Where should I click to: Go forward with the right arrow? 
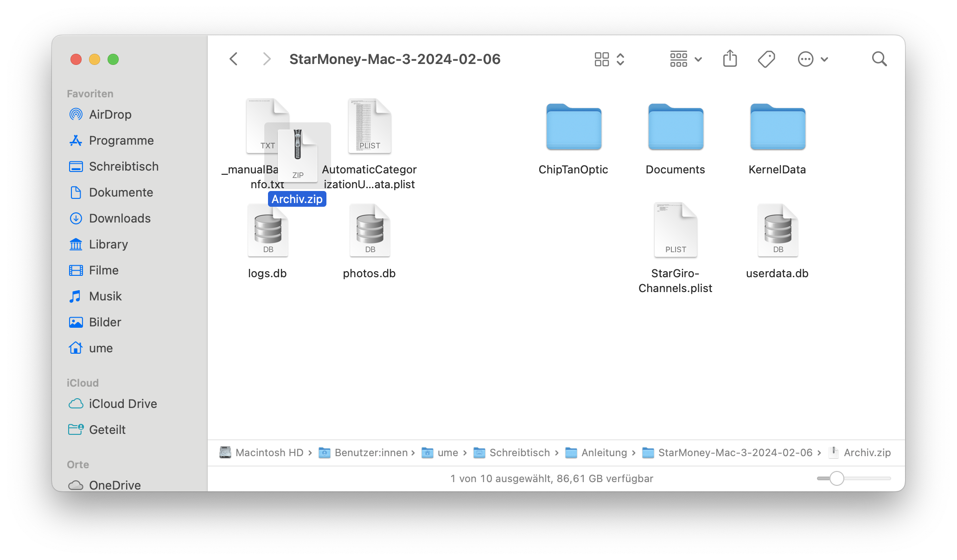click(x=266, y=59)
